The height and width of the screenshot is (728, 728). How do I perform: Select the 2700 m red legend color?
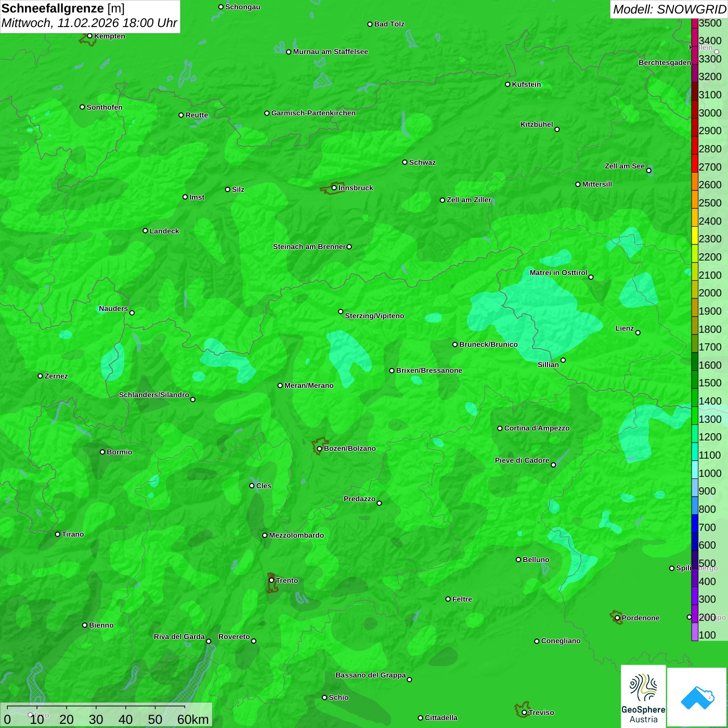[695, 163]
